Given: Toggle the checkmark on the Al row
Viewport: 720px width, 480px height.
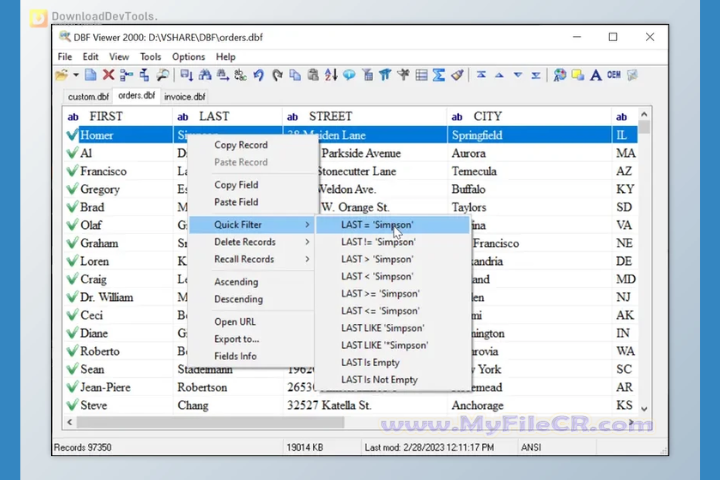Looking at the screenshot, I should [x=72, y=153].
